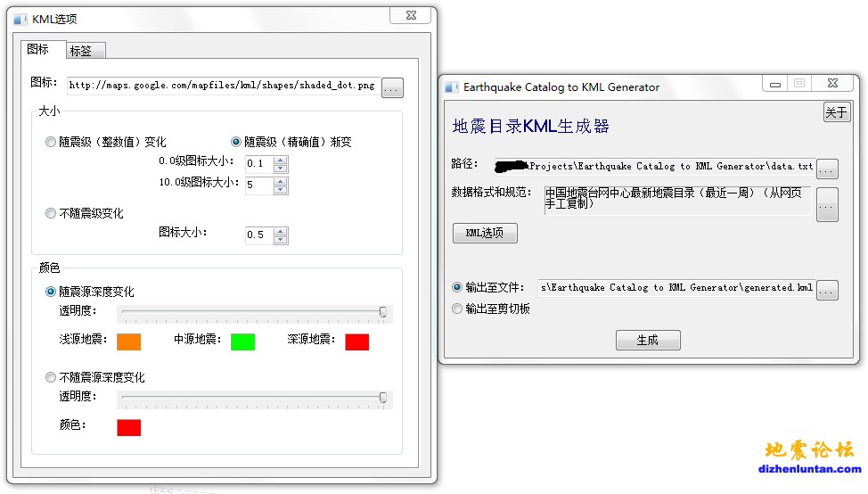Pick the orange 浅源地震 color swatch
The width and height of the screenshot is (868, 494).
pos(128,342)
